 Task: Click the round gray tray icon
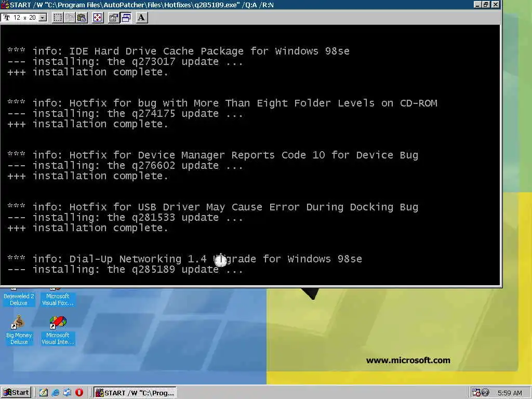(x=486, y=392)
